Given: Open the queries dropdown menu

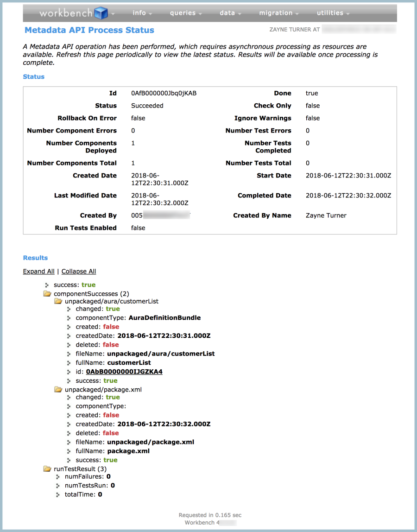Looking at the screenshot, I should click(186, 13).
